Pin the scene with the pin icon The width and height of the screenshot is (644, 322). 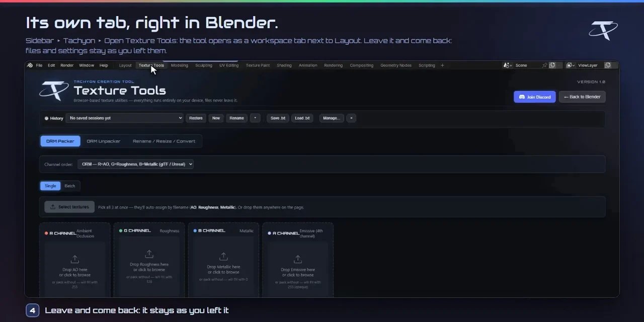click(544, 65)
